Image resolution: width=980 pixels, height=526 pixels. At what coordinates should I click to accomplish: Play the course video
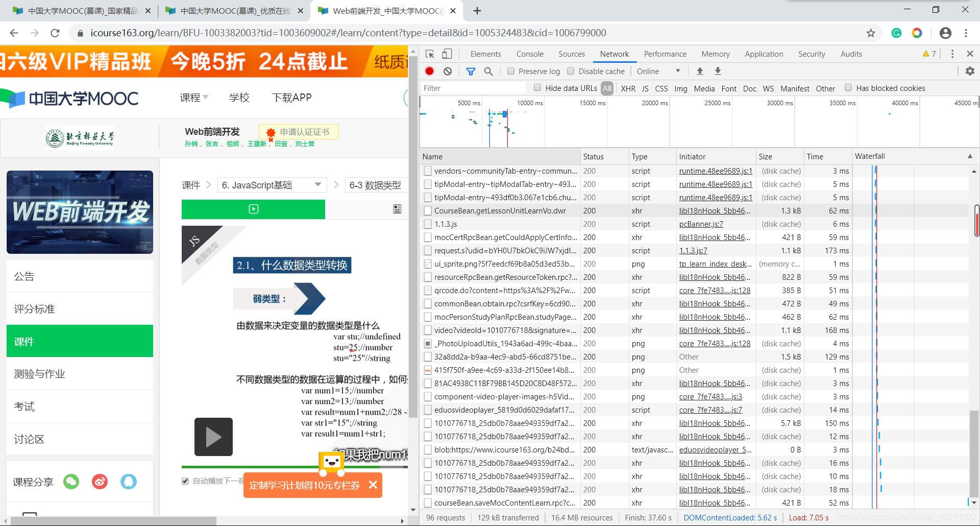[213, 437]
